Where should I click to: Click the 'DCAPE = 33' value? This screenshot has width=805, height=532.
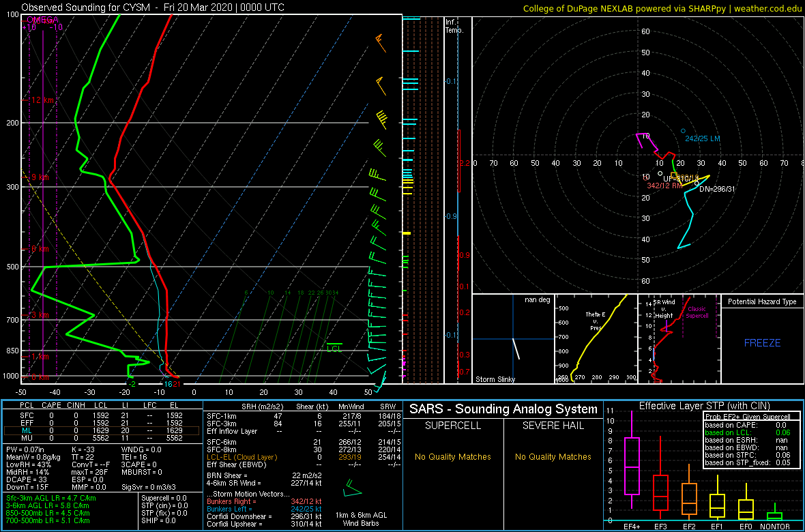point(25,479)
